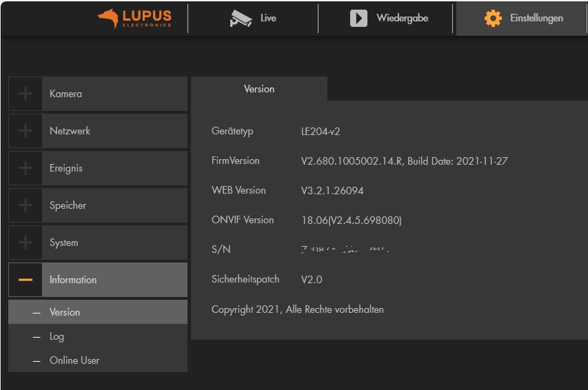Expand the Ereignis section plus icon
Screen dimensions: 588x390
tap(26, 168)
